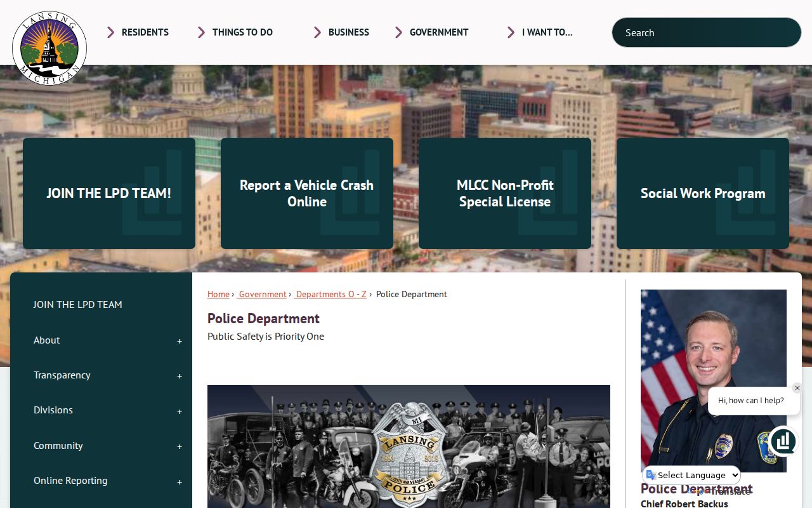812x508 pixels.
Task: Click the Lansing Michigan city seal logo
Action: [x=49, y=48]
